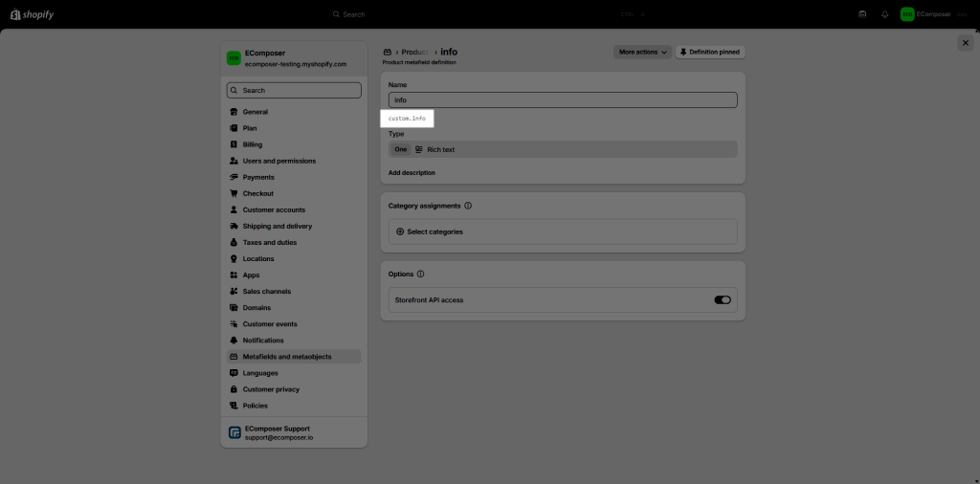Click the info icon beside Category assignments
980x484 pixels.
pyautogui.click(x=468, y=206)
